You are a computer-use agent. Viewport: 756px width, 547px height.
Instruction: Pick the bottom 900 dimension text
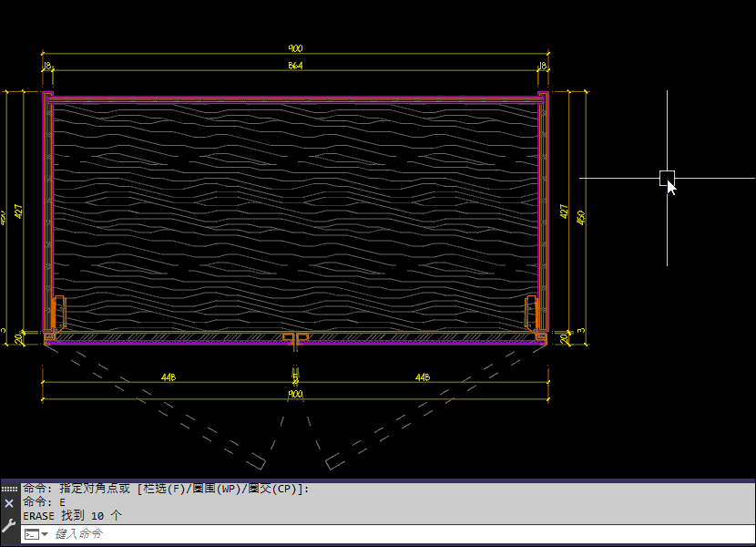(295, 394)
